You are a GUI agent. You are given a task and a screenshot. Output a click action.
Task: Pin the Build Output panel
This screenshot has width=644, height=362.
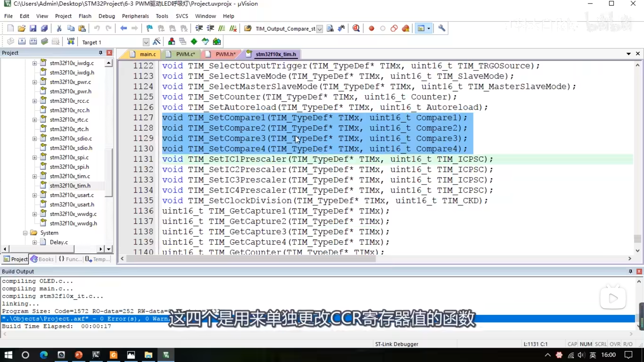coord(630,271)
